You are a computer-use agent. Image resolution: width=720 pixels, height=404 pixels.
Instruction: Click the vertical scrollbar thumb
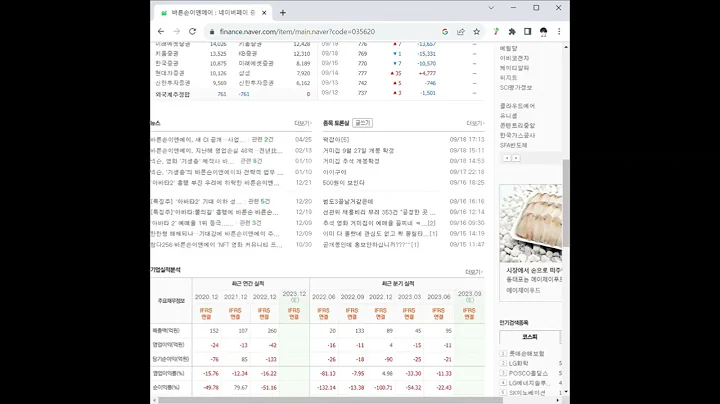click(566, 203)
